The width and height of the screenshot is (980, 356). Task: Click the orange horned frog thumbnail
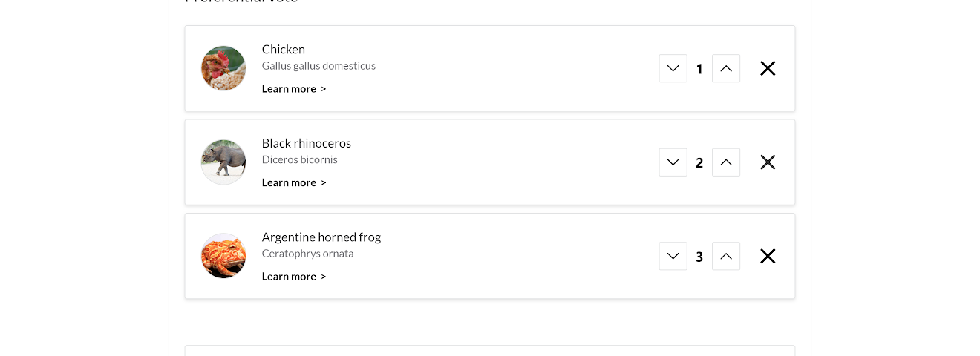click(223, 256)
